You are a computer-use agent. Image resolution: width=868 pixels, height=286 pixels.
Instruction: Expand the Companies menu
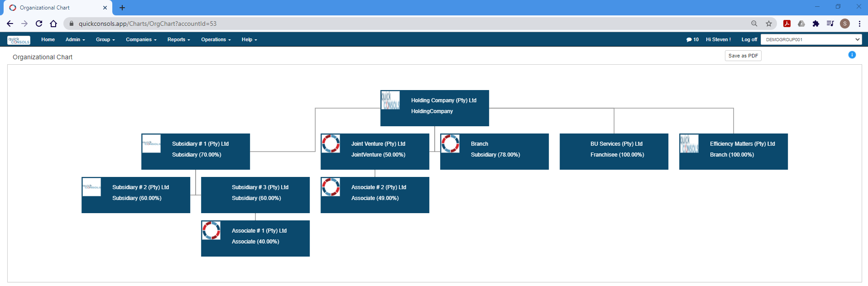141,40
